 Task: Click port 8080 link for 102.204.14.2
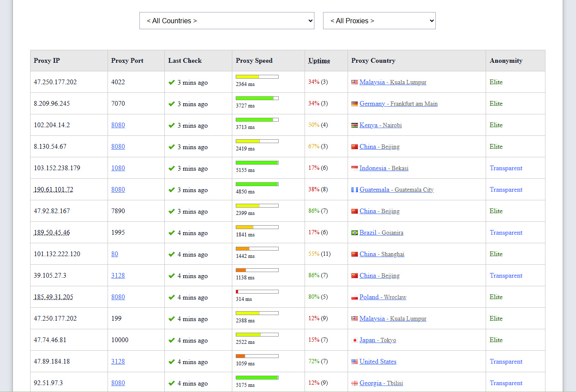[118, 125]
